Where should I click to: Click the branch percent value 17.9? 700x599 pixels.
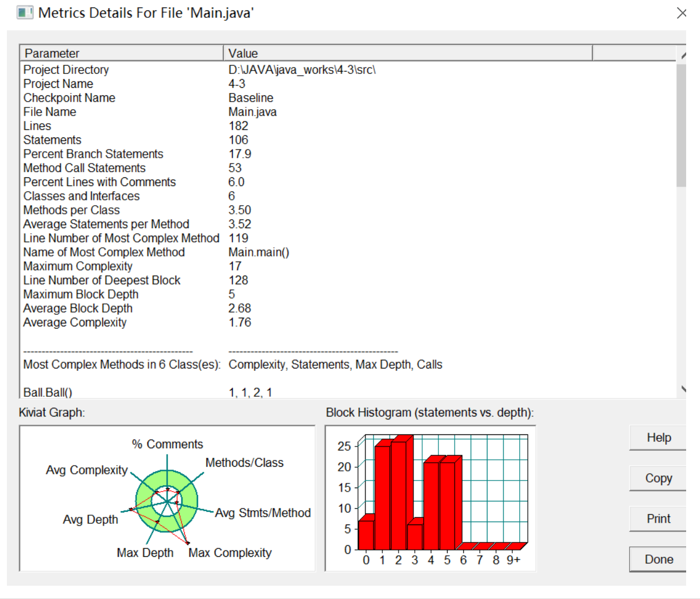[x=240, y=154]
